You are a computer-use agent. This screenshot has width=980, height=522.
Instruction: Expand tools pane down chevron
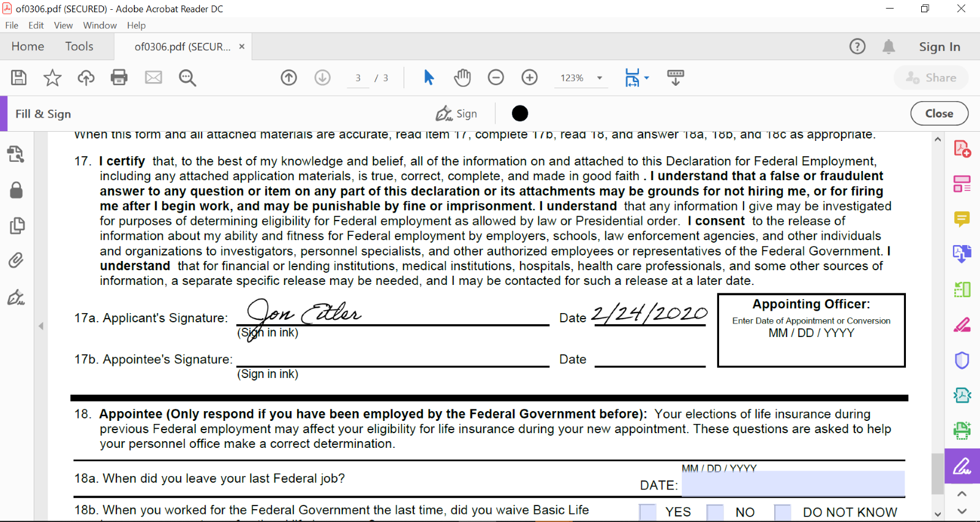[x=962, y=511]
